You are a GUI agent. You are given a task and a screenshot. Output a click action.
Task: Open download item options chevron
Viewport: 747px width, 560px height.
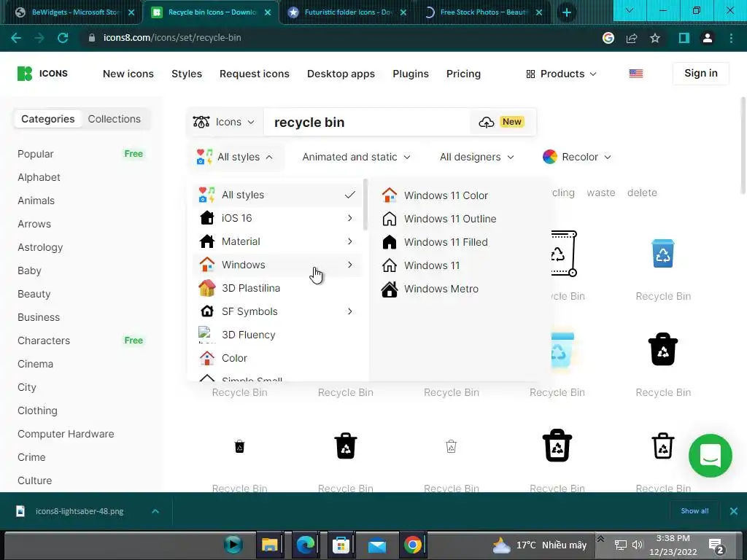(155, 511)
